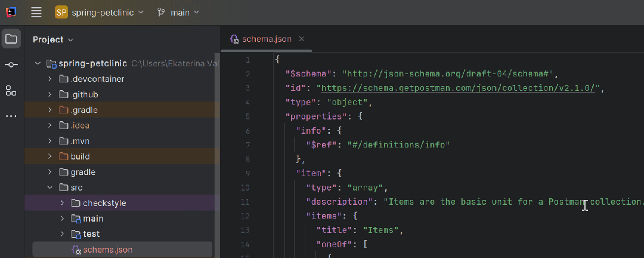The image size is (644, 258).
Task: Expand the .mvn folder
Action: click(49, 141)
